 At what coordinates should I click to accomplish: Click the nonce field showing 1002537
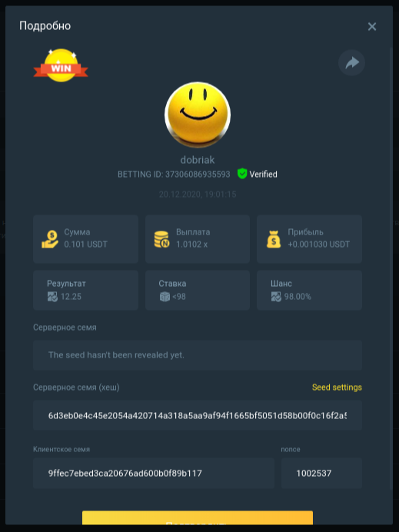[321, 473]
